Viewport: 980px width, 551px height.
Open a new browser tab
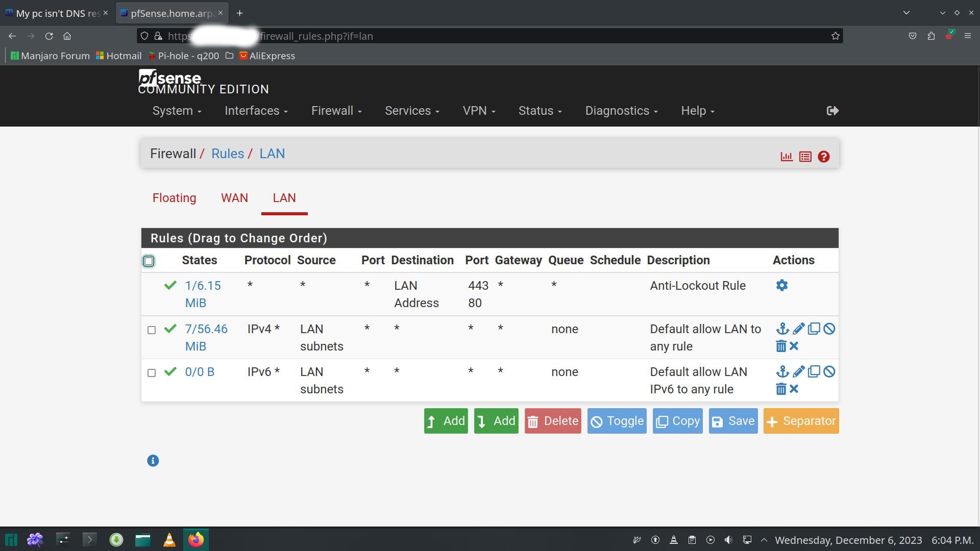(239, 13)
